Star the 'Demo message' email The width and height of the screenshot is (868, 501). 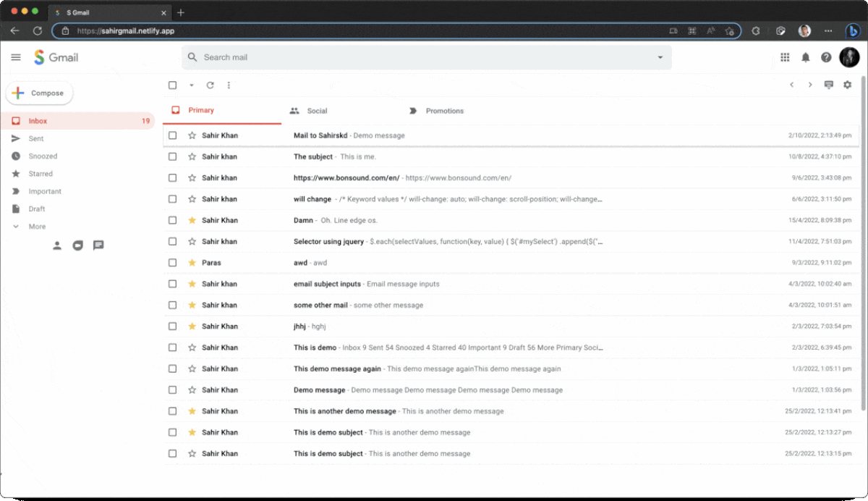point(192,390)
